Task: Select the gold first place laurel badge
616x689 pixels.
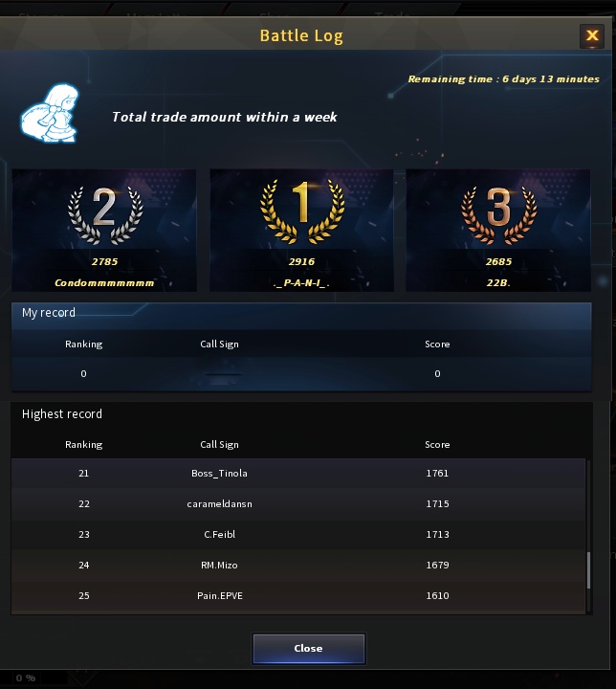Action: 302,211
